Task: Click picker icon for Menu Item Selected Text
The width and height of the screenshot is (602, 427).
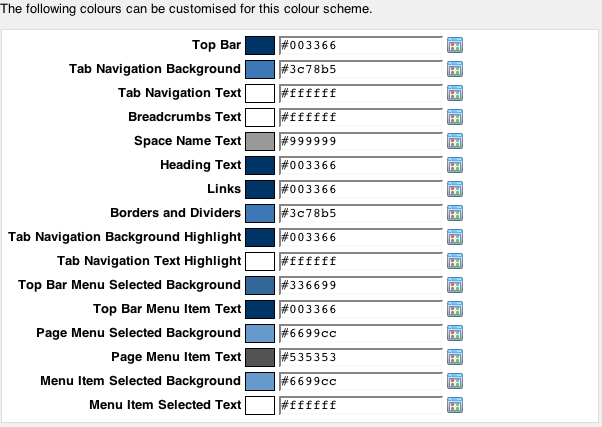Action: point(454,406)
